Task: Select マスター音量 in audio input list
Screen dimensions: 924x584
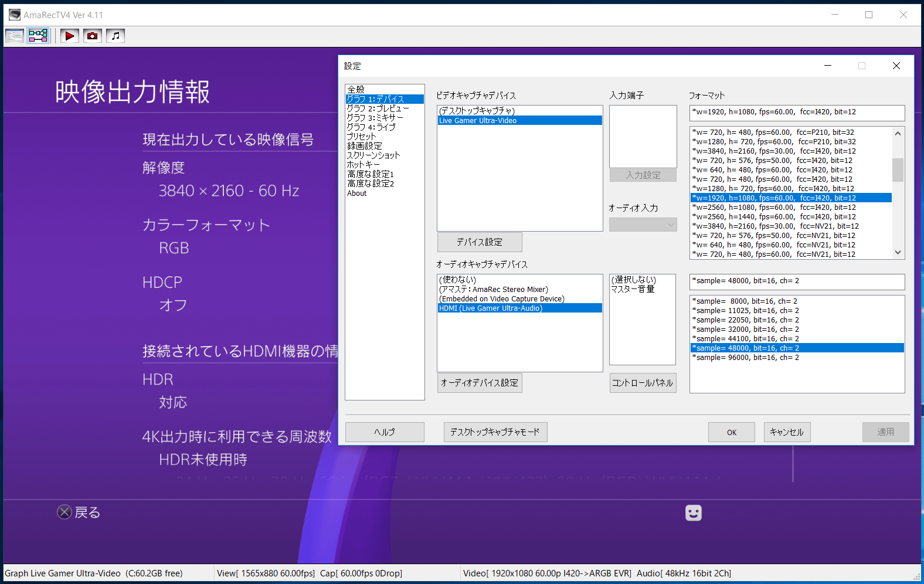Action: click(x=643, y=289)
